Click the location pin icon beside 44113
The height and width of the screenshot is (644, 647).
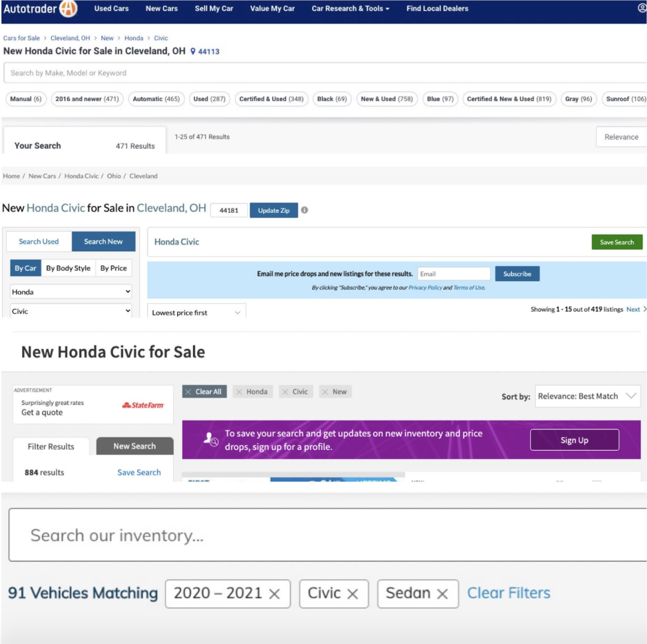click(x=193, y=51)
